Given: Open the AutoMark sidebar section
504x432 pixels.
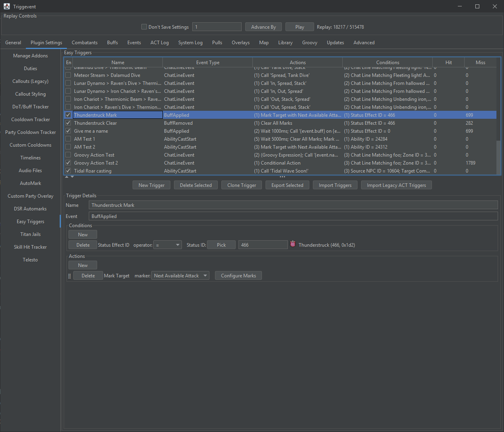Looking at the screenshot, I should [31, 183].
